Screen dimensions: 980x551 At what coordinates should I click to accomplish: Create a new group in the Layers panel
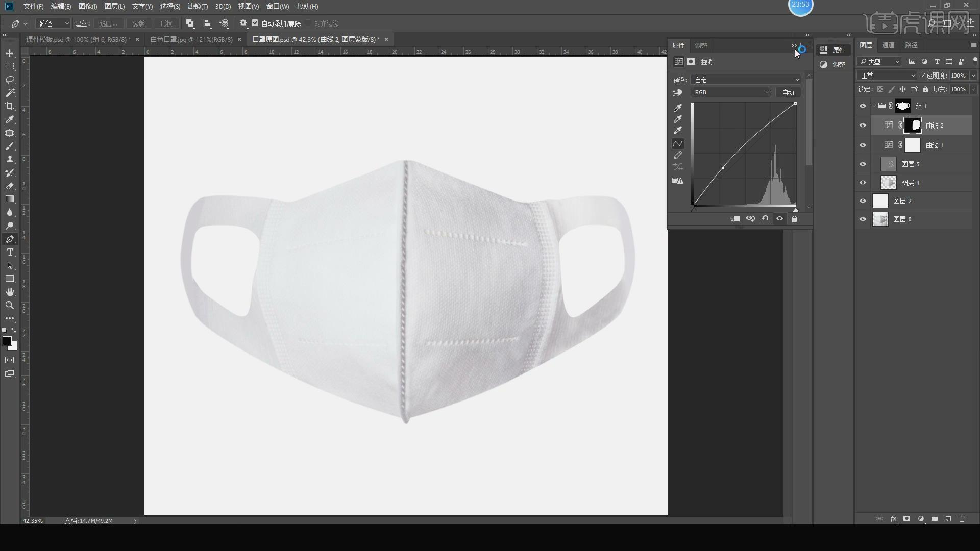pos(935,519)
